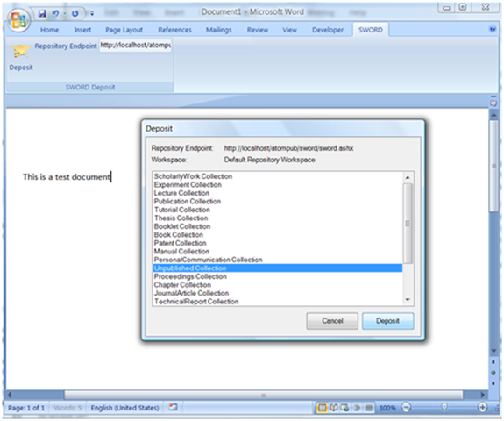The image size is (504, 421).
Task: Click document vertical scroll down arrow
Action: click(493, 351)
